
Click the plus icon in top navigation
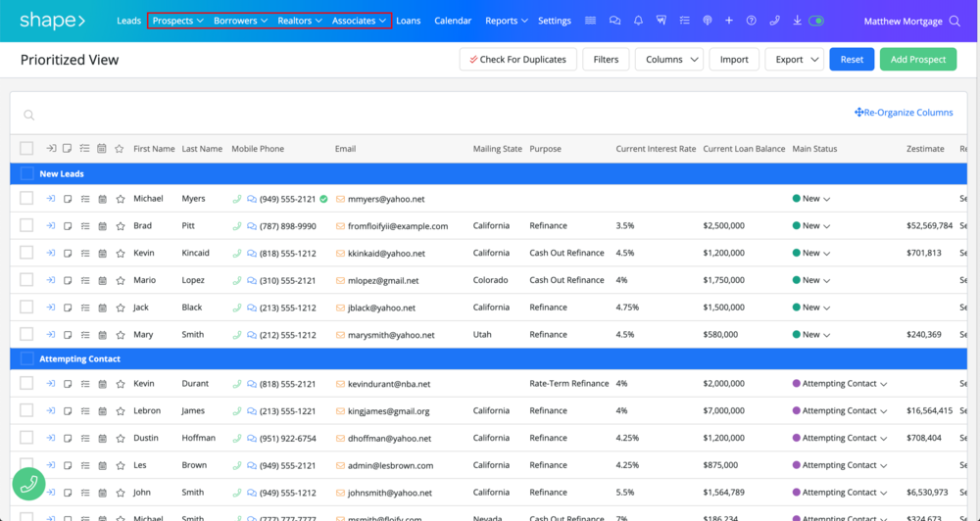click(x=729, y=21)
